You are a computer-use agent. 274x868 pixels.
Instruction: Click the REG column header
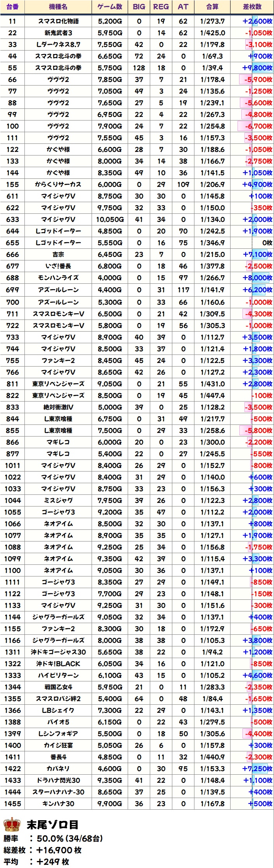point(161,7)
